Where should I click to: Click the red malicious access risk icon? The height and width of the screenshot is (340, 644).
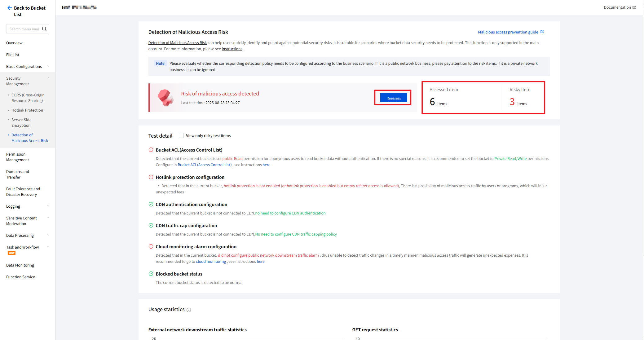[x=165, y=98]
